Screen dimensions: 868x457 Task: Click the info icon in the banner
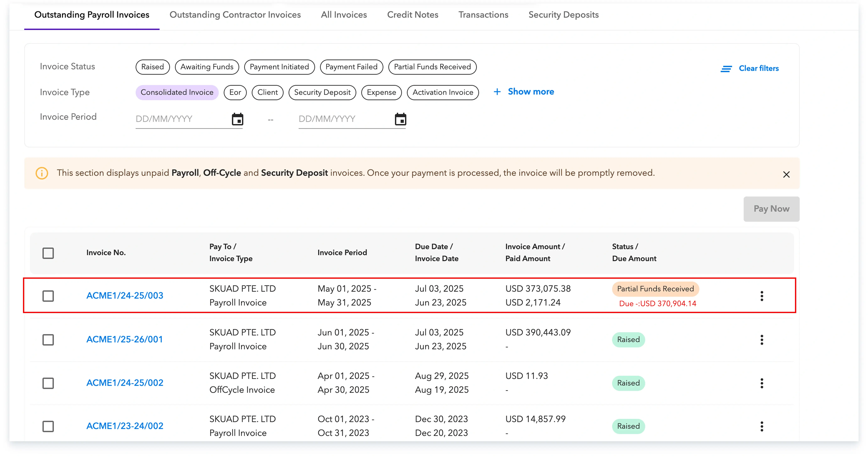tap(42, 173)
